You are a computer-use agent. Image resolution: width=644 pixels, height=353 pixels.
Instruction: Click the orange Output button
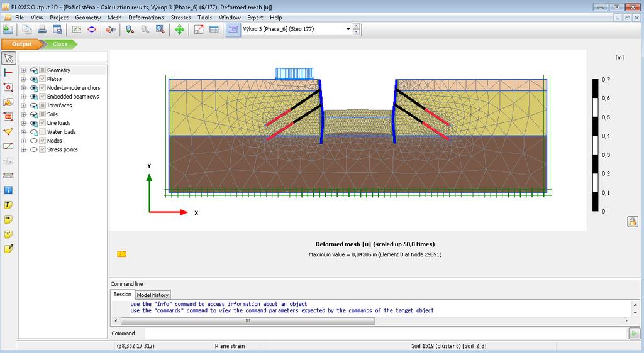pyautogui.click(x=22, y=44)
